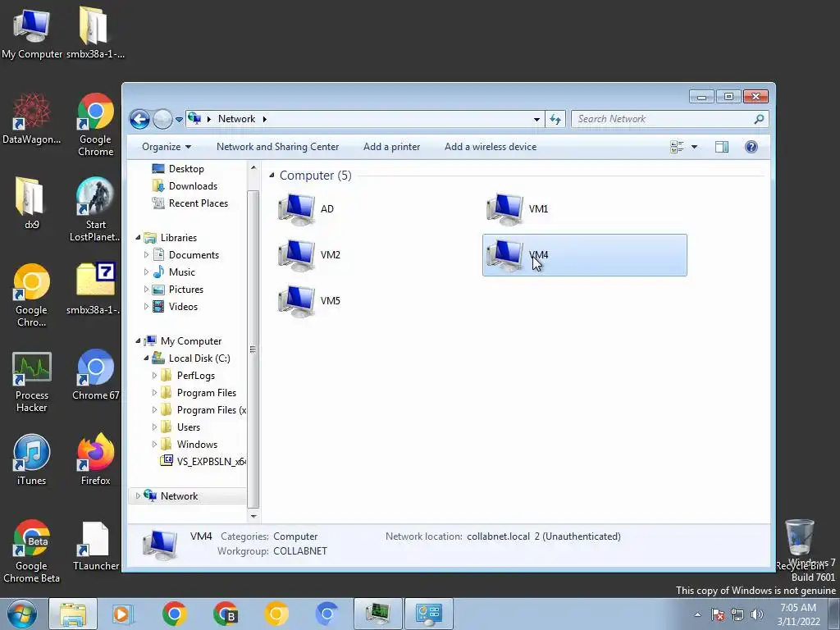Select VS_EXPBSLN_x64 file in tree
840x630 pixels.
click(x=203, y=461)
